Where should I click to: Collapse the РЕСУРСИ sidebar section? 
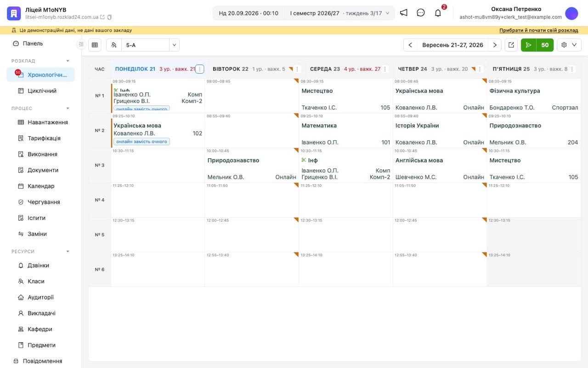68,252
